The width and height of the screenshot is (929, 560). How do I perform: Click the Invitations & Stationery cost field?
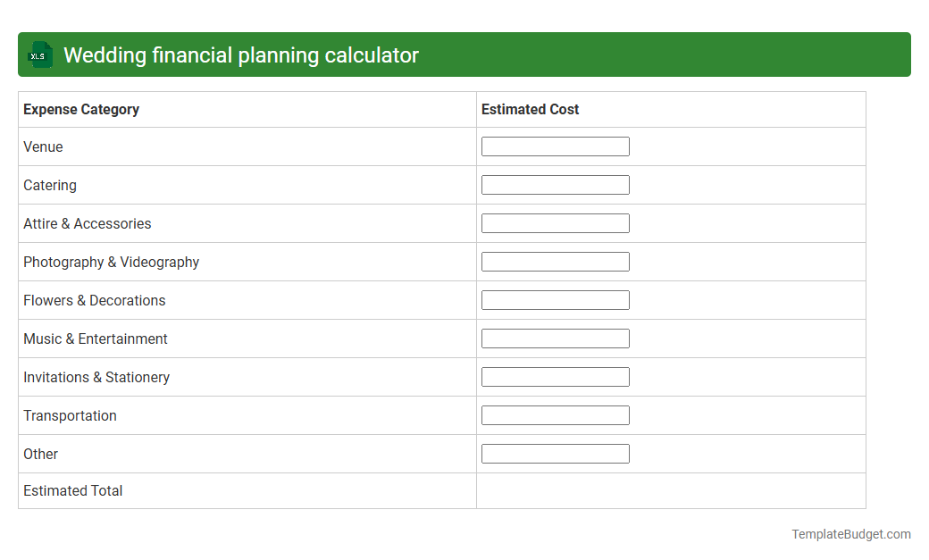(x=555, y=376)
